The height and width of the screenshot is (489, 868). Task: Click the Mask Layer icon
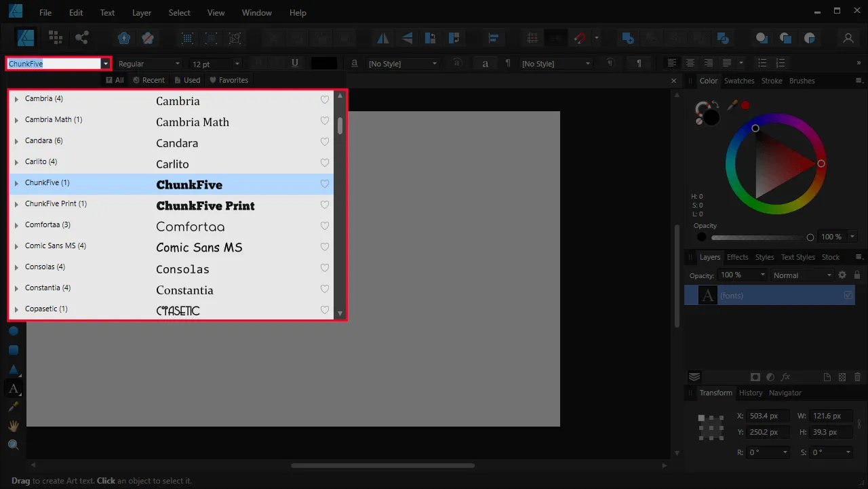[755, 377]
